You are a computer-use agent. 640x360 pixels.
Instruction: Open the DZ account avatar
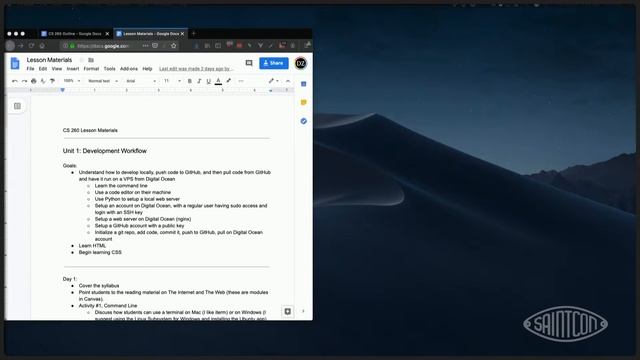pyautogui.click(x=300, y=63)
